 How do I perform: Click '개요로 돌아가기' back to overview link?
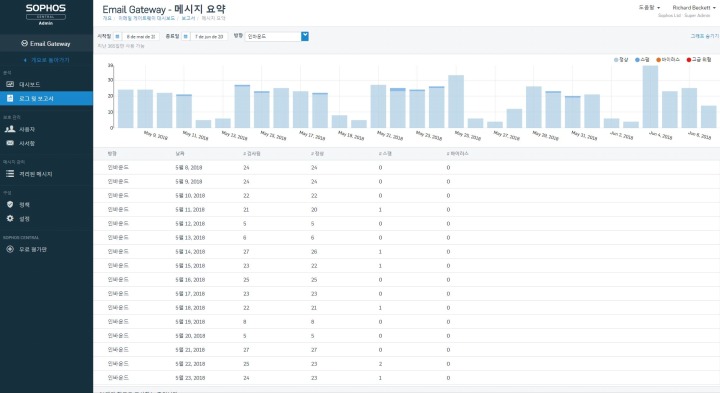[x=50, y=60]
